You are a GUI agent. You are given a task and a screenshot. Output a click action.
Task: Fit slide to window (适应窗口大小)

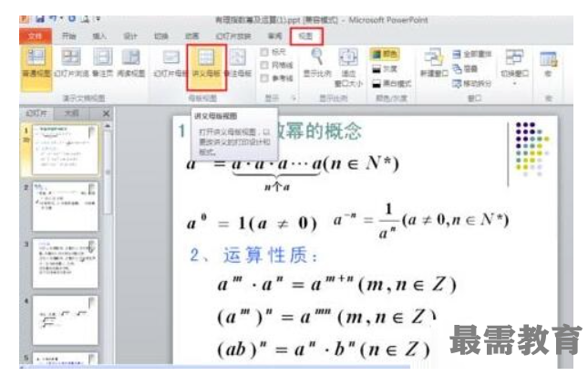[x=348, y=68]
